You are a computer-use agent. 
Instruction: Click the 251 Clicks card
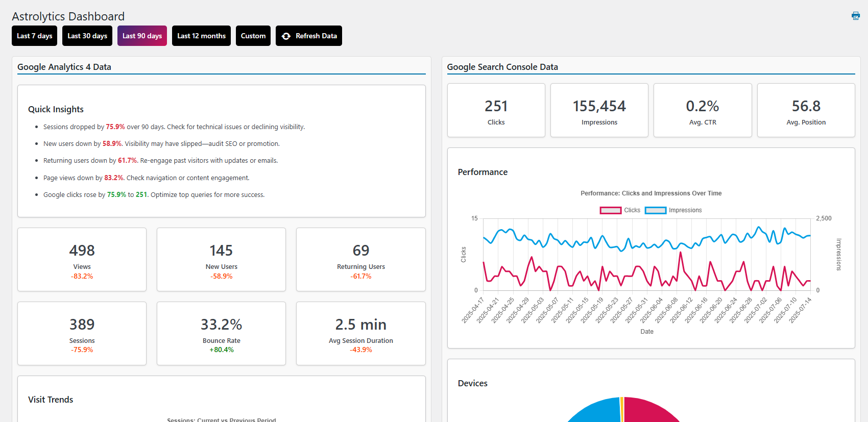(496, 110)
